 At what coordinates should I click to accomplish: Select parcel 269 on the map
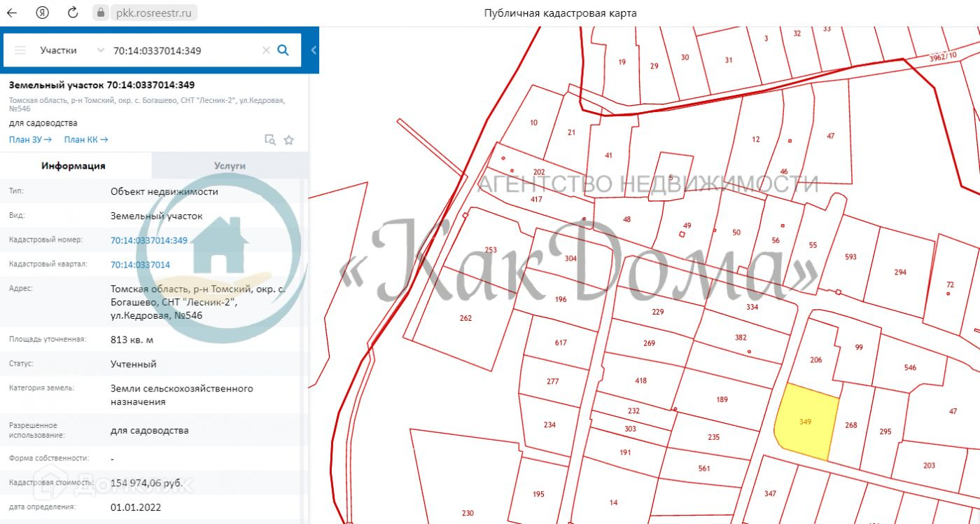[649, 343]
